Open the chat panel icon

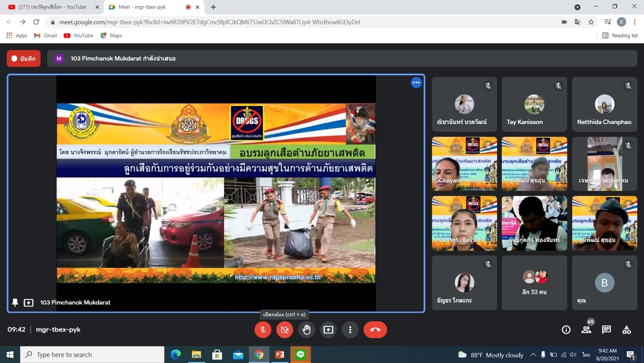606,329
